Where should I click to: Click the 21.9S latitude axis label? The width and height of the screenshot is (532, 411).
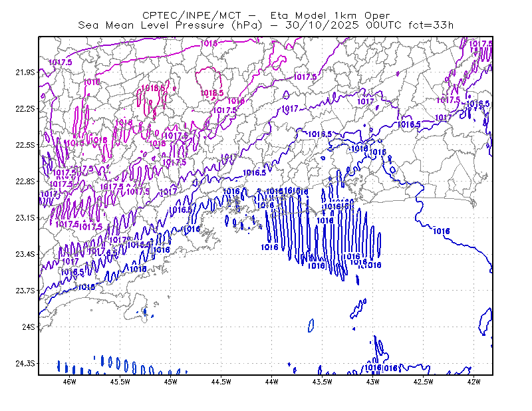pyautogui.click(x=25, y=72)
